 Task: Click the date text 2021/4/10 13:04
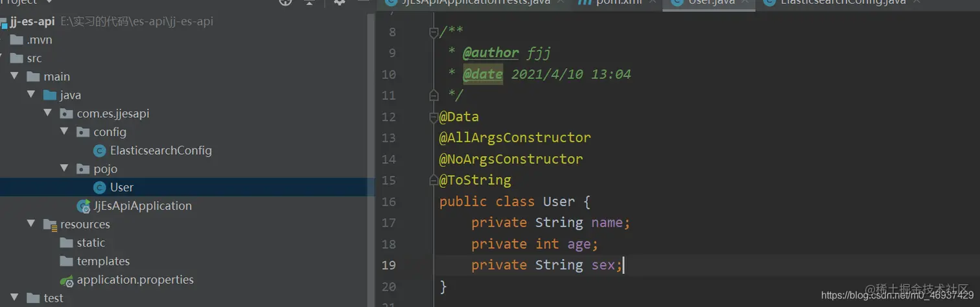point(571,74)
